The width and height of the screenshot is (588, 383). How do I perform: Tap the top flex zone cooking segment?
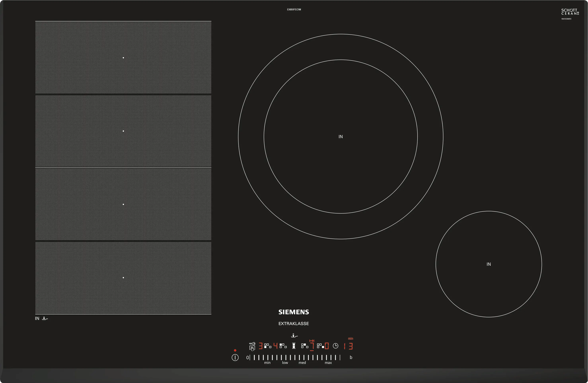pyautogui.click(x=123, y=57)
